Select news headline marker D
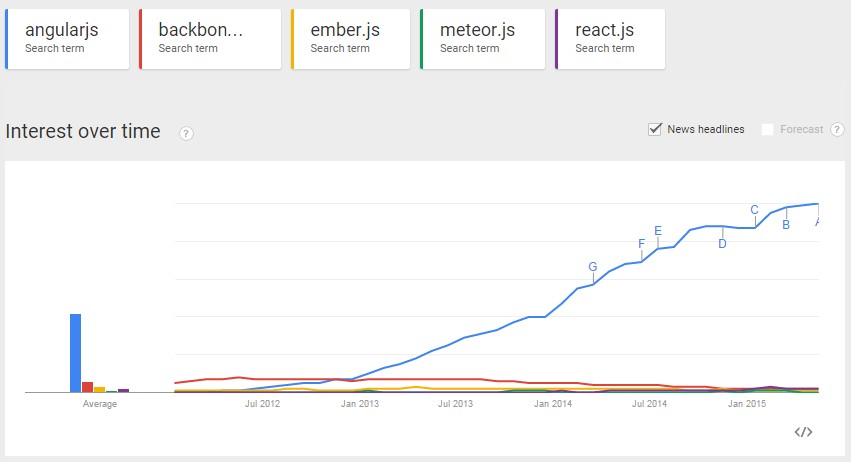 click(722, 244)
